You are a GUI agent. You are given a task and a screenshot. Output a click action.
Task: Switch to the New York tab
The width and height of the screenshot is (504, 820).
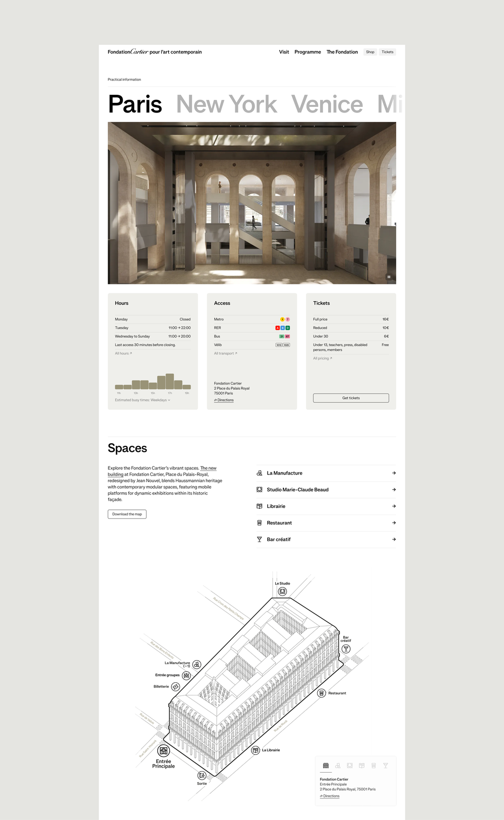pos(226,104)
